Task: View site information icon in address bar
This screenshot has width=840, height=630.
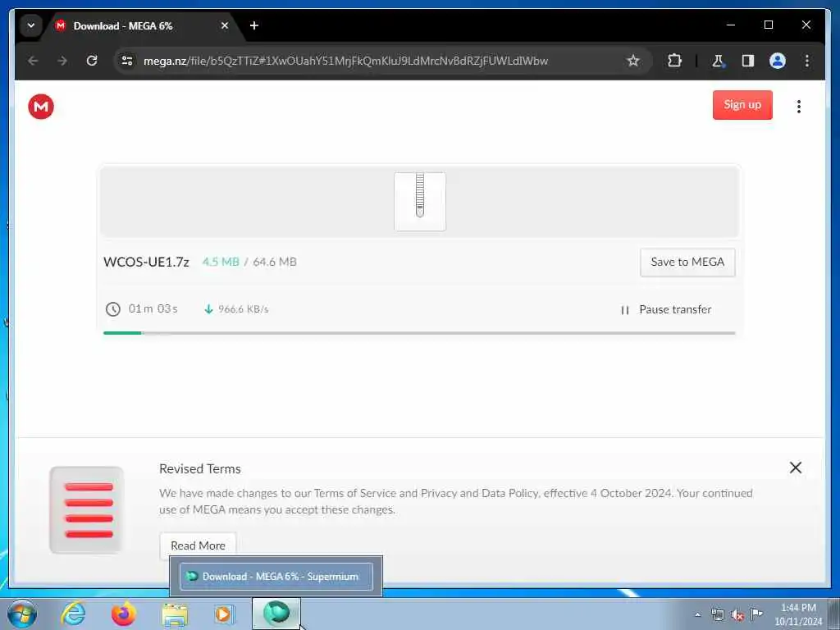Action: pos(127,61)
